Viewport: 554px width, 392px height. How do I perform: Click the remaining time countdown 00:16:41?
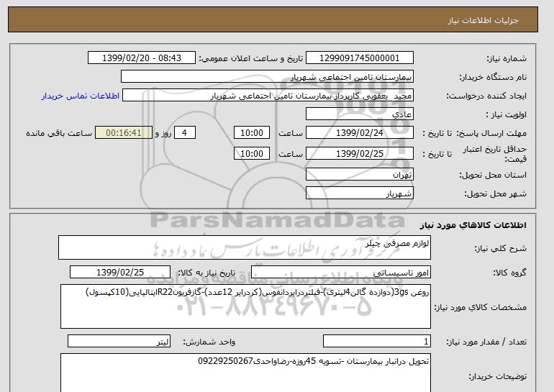pyautogui.click(x=124, y=133)
